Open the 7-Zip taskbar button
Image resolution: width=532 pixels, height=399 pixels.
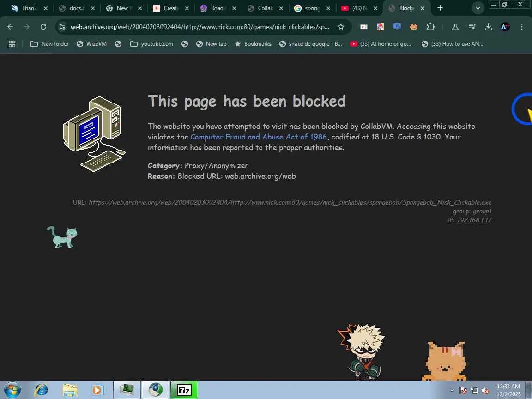pyautogui.click(x=184, y=390)
